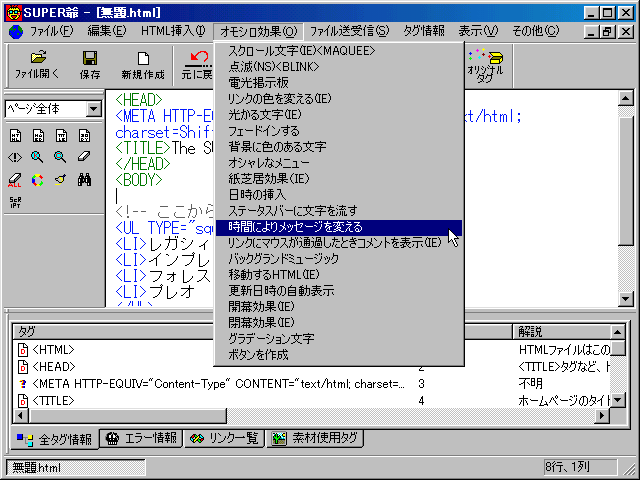Click the document icon beside <TITLE> row
The image size is (640, 480).
[x=23, y=400]
